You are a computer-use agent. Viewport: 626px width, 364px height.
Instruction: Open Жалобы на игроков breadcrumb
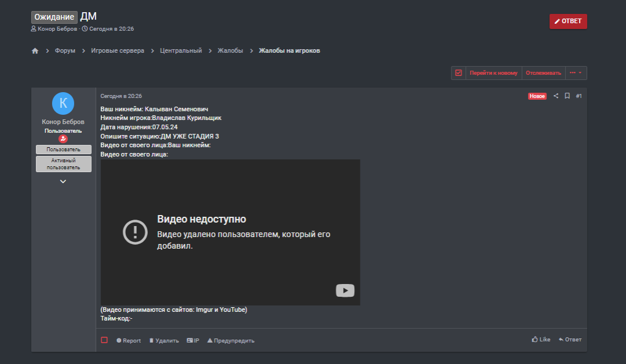point(289,50)
